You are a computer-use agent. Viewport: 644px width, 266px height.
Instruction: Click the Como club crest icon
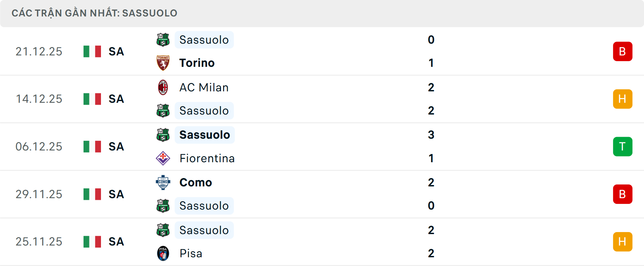pos(163,182)
